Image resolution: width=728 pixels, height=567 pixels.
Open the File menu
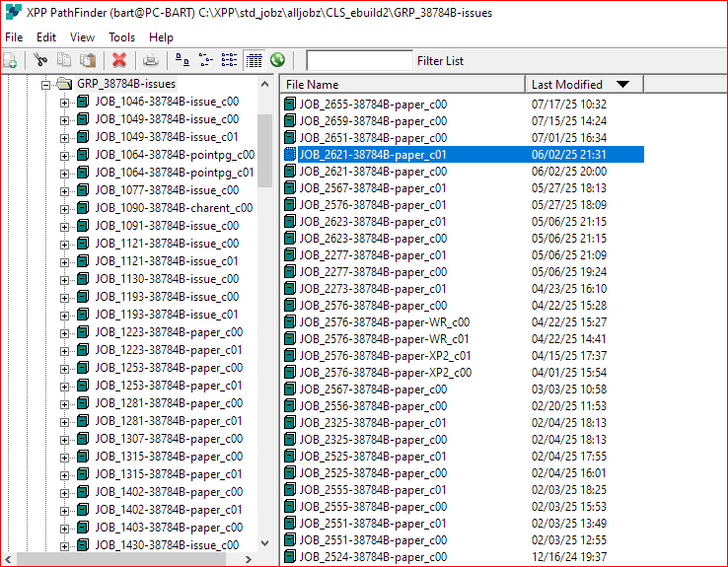(14, 37)
